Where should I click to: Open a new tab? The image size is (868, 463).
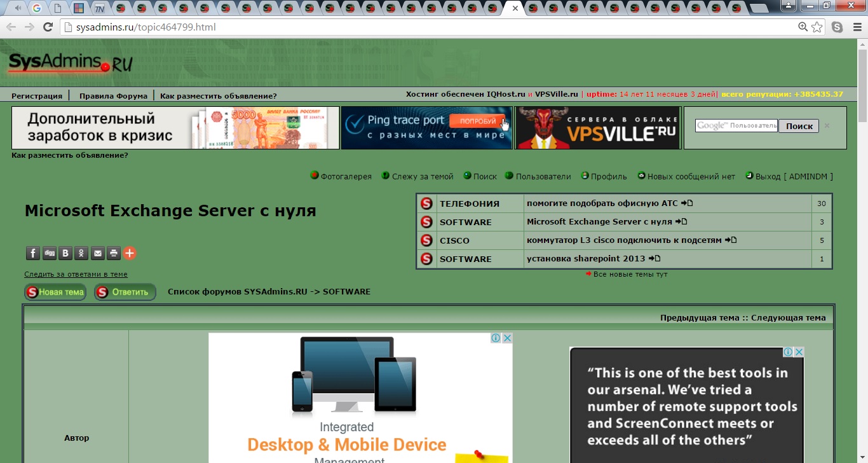click(759, 8)
